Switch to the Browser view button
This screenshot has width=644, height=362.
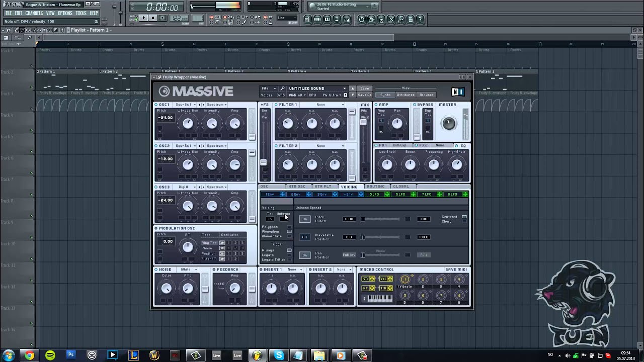(426, 95)
